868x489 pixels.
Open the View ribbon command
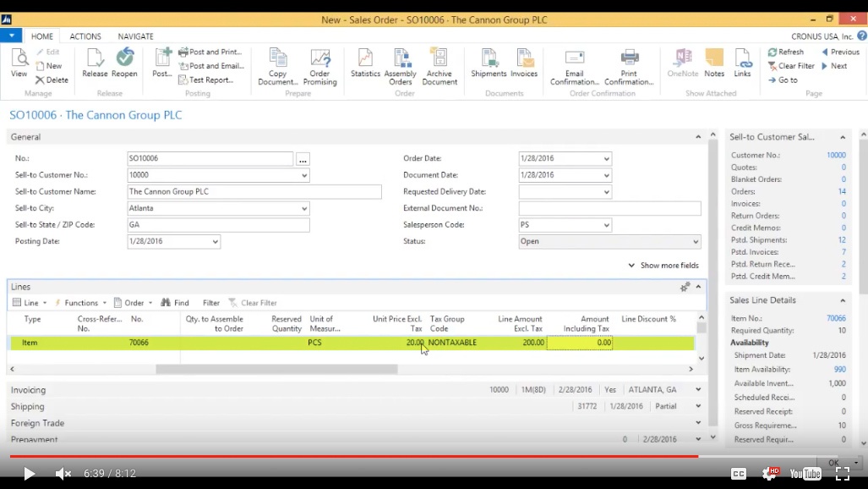coord(19,63)
